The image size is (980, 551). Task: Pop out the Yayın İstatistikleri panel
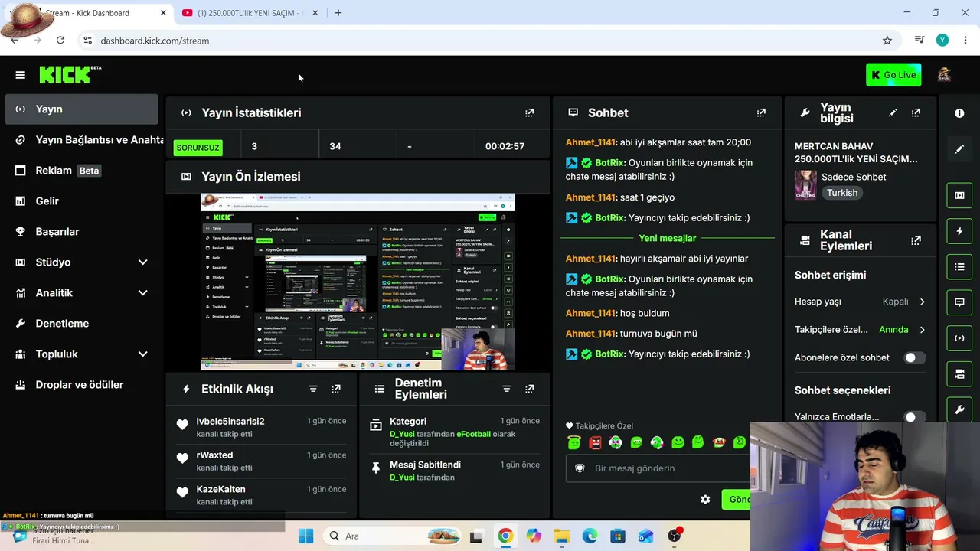(529, 112)
